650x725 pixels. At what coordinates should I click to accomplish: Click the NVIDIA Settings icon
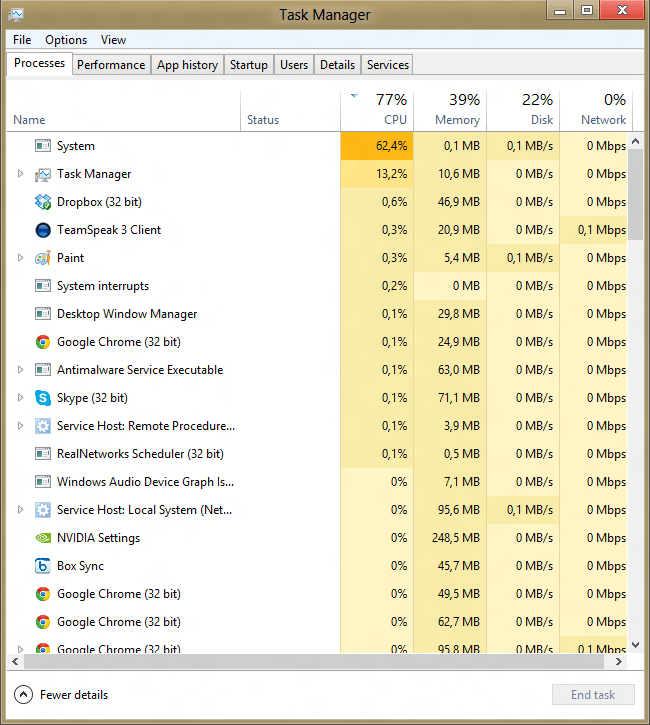click(x=43, y=538)
